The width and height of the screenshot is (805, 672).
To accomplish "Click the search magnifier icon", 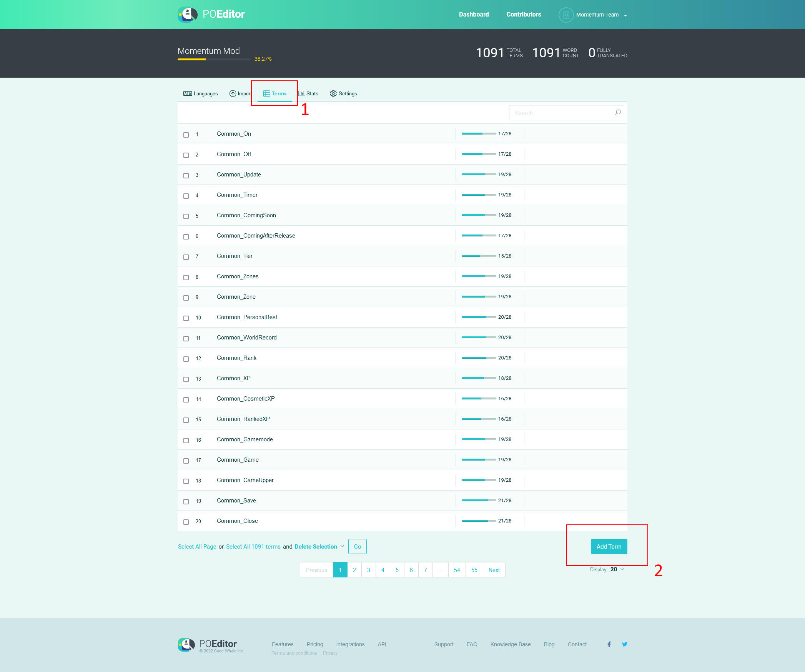I will pos(617,113).
